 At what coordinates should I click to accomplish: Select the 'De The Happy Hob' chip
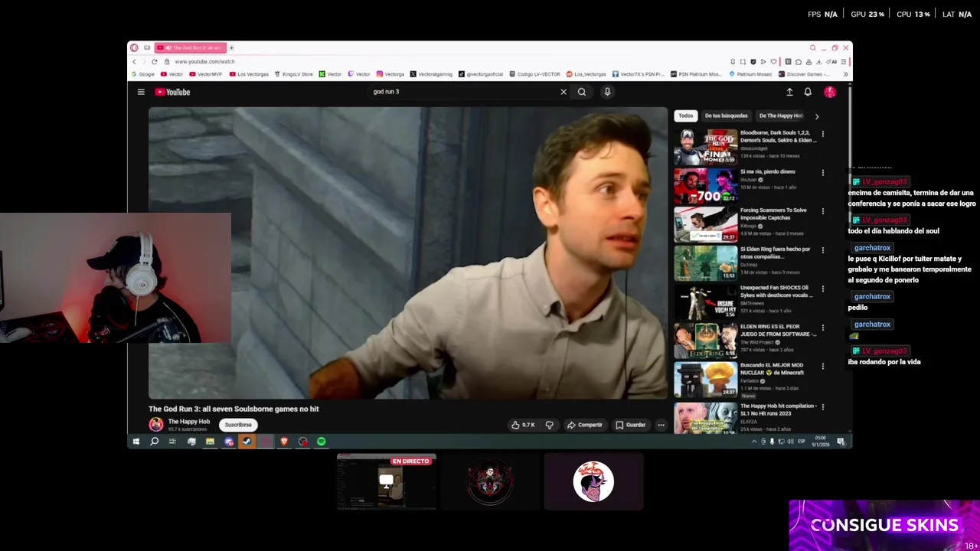tap(780, 116)
